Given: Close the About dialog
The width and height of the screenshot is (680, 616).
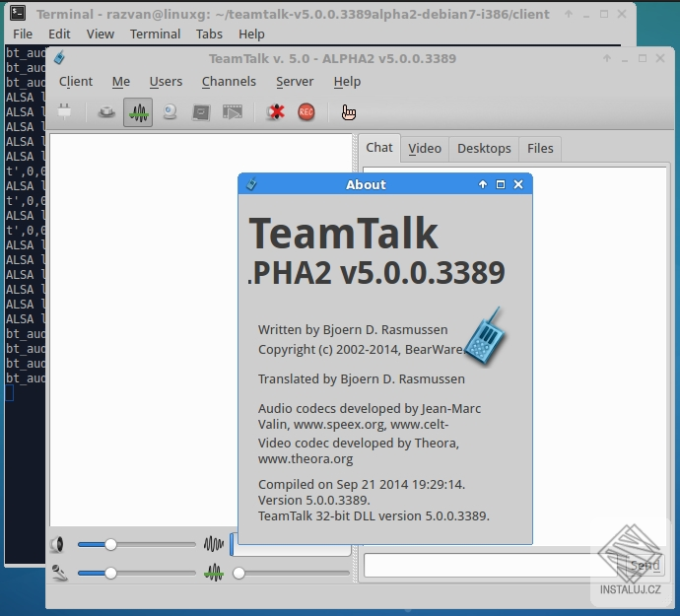Looking at the screenshot, I should pos(518,184).
